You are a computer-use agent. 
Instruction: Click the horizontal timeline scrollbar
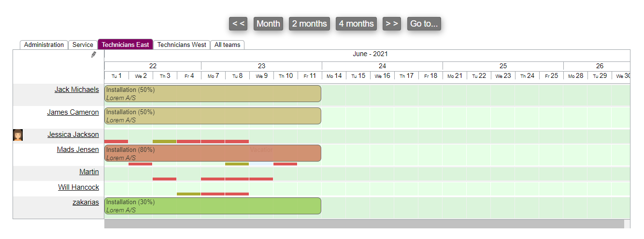(364, 224)
